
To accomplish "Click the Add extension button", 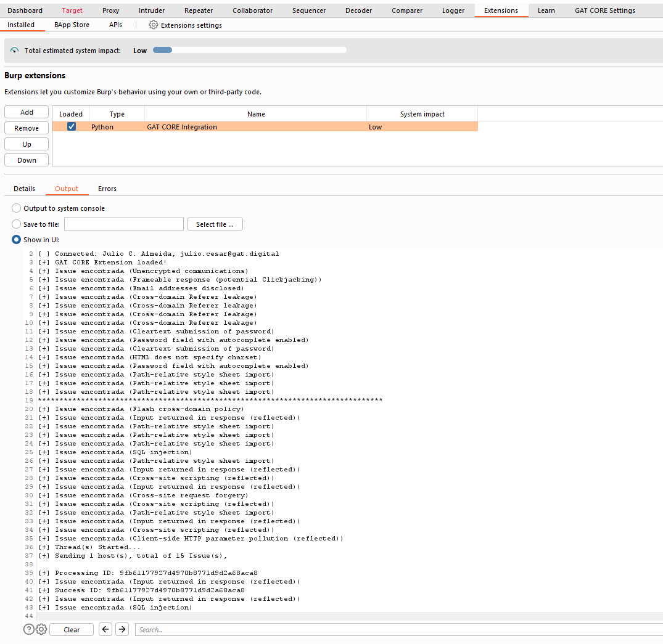I will pos(27,112).
